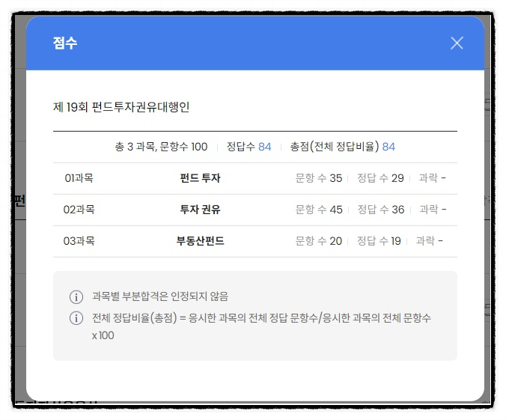Click 과락 - in the 01과목 row
506x420 pixels.
[x=432, y=177]
